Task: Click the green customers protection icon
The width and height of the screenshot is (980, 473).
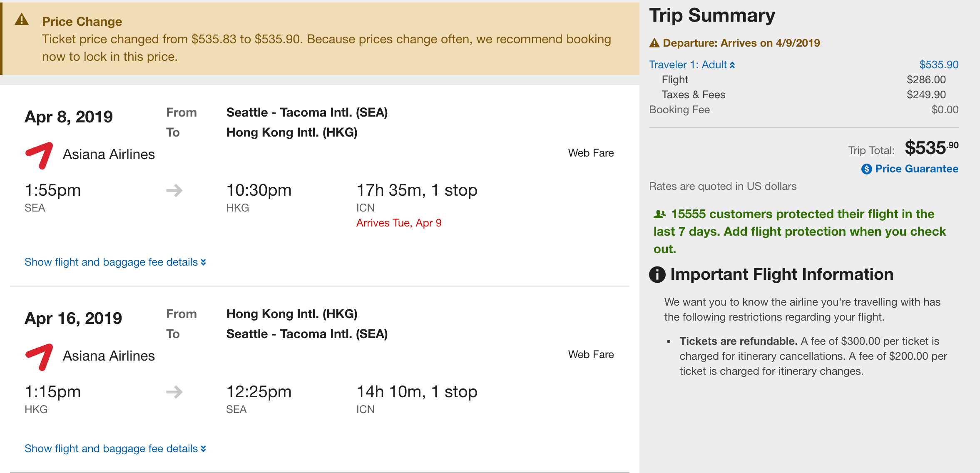Action: point(659,214)
